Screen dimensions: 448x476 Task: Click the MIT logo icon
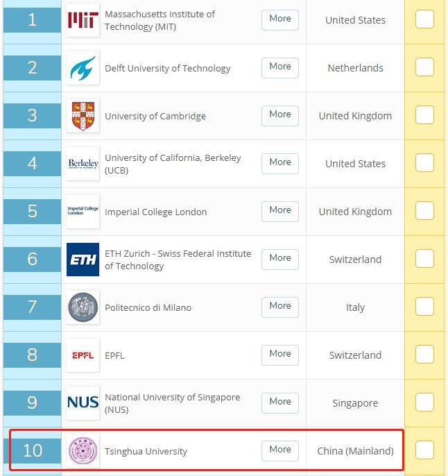click(83, 20)
